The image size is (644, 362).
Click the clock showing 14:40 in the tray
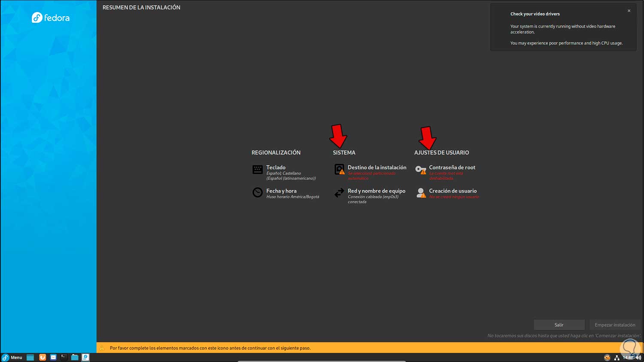[x=628, y=357]
